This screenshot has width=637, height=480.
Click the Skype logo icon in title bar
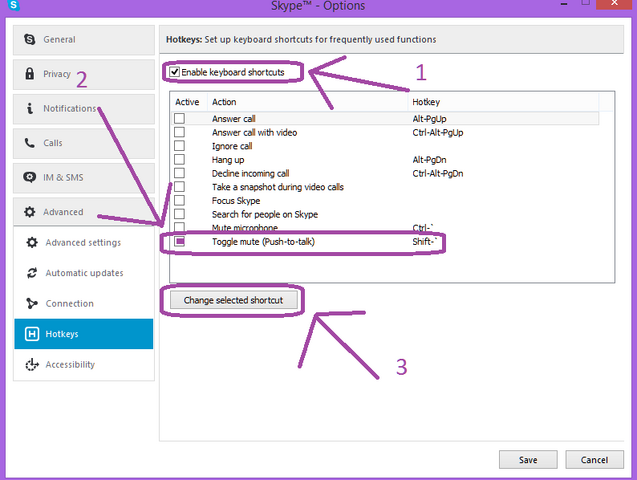pyautogui.click(x=13, y=5)
